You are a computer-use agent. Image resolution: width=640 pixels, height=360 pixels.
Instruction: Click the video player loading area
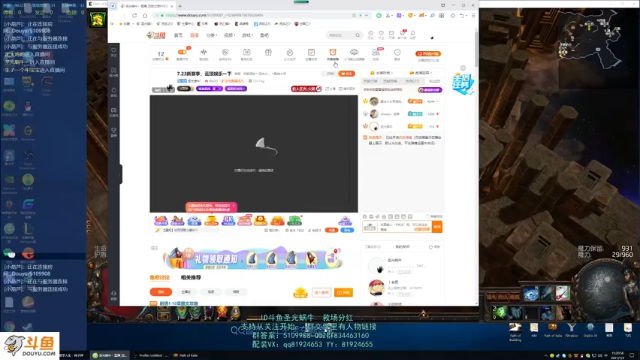pyautogui.click(x=254, y=153)
